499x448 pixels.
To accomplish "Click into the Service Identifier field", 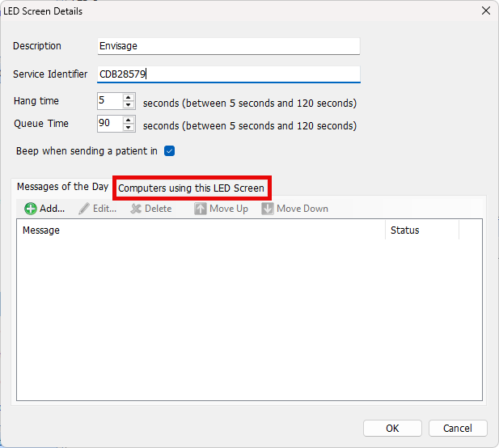I will click(227, 74).
